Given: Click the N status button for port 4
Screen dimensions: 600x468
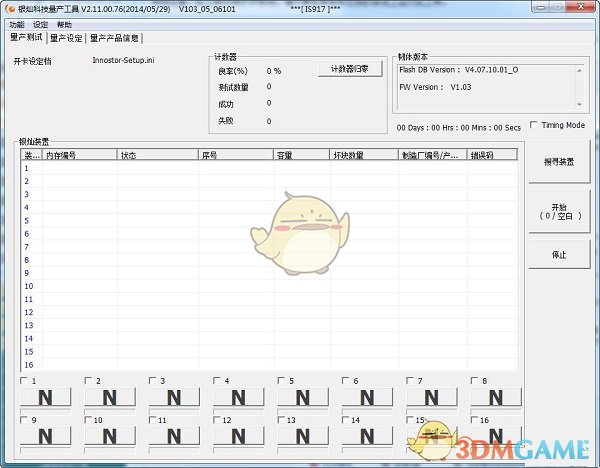Looking at the screenshot, I should 238,397.
